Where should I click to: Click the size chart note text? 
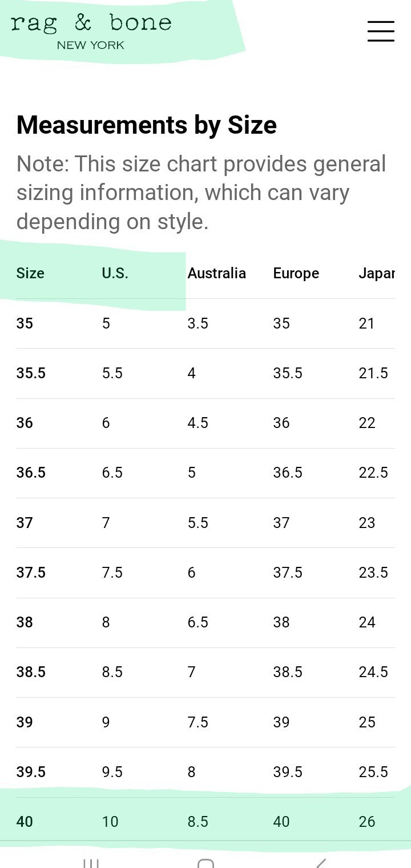pyautogui.click(x=201, y=193)
